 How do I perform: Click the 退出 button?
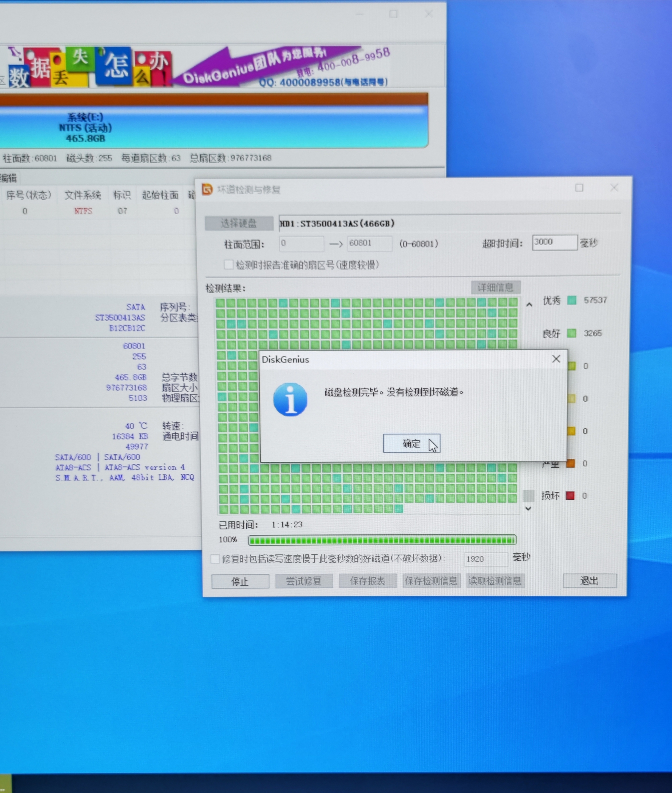click(x=589, y=580)
